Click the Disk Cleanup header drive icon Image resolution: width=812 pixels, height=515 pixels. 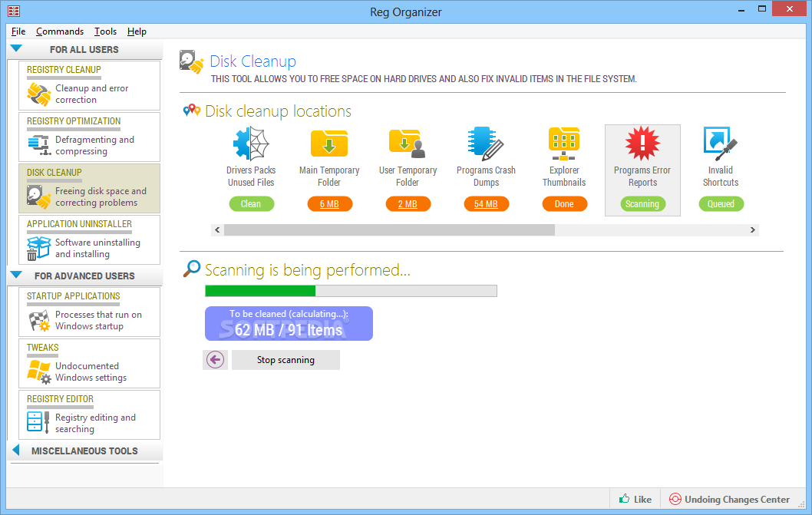[192, 62]
